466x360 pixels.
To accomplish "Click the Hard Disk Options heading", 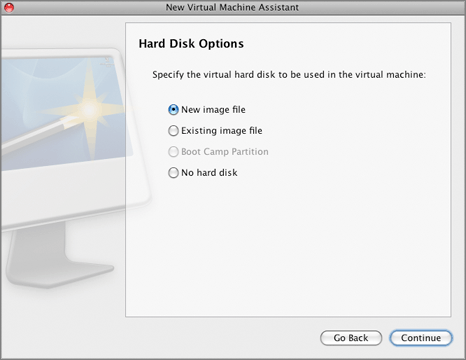I will coord(191,44).
